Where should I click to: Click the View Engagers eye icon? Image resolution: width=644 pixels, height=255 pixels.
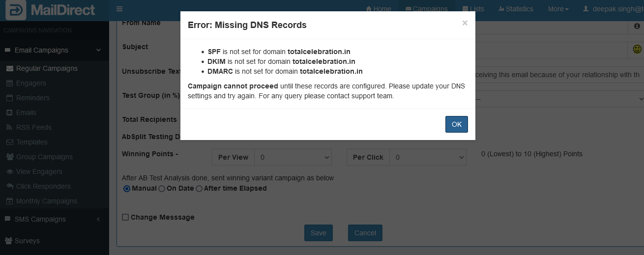[10, 171]
